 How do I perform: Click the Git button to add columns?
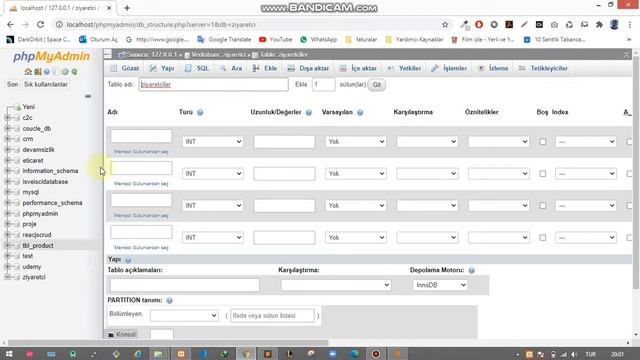pyautogui.click(x=376, y=85)
